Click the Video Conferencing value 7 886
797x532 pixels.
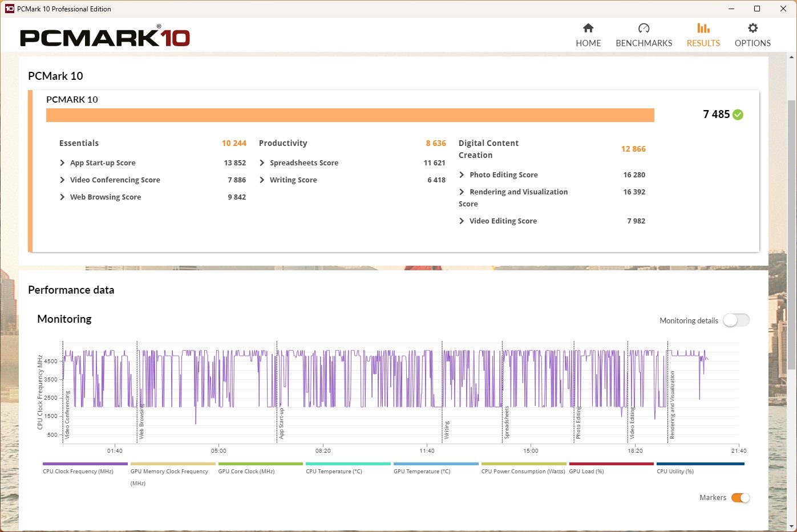(237, 180)
